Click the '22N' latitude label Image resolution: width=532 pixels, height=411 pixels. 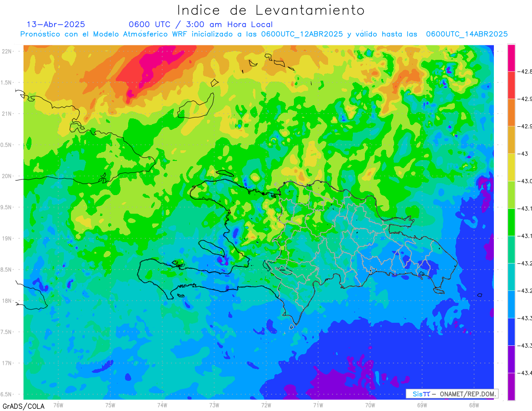[8, 51]
